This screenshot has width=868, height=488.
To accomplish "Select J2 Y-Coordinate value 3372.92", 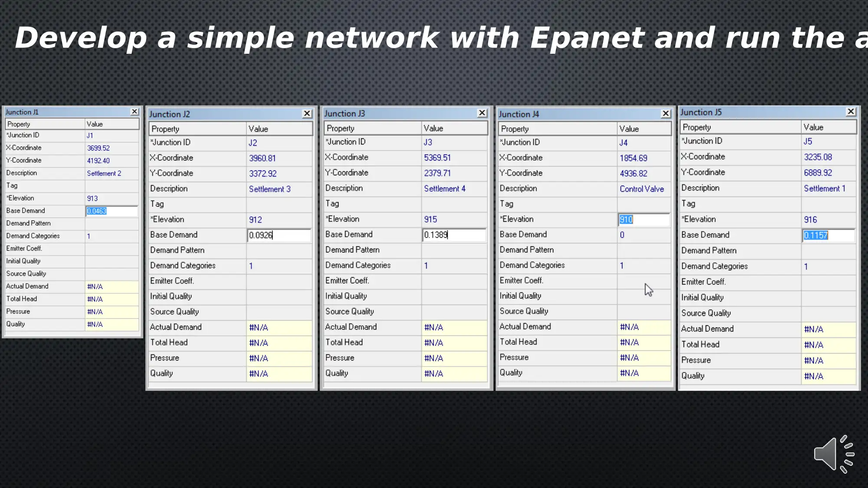I will pos(263,174).
